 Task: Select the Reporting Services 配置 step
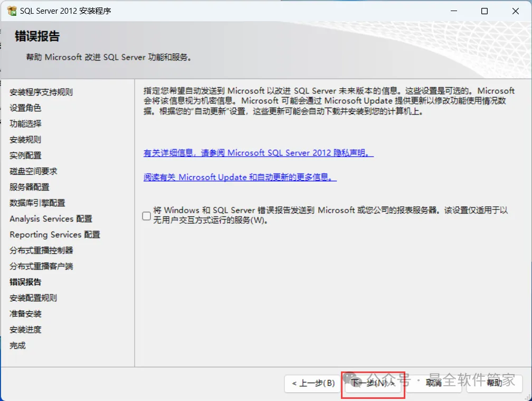tap(55, 234)
